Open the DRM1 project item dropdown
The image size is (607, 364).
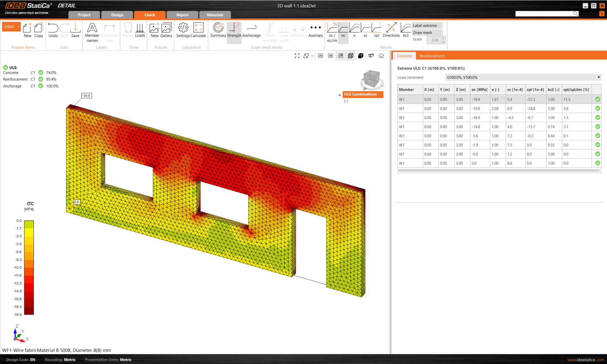pos(19,27)
